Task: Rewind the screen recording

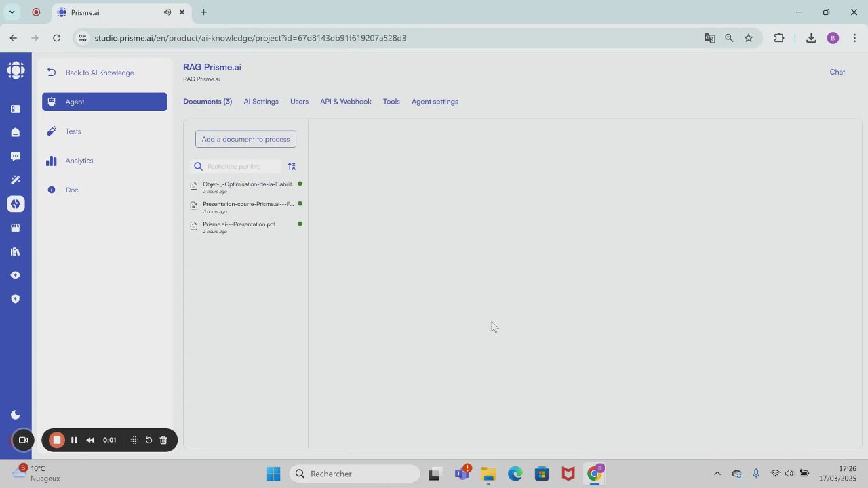Action: pos(90,440)
